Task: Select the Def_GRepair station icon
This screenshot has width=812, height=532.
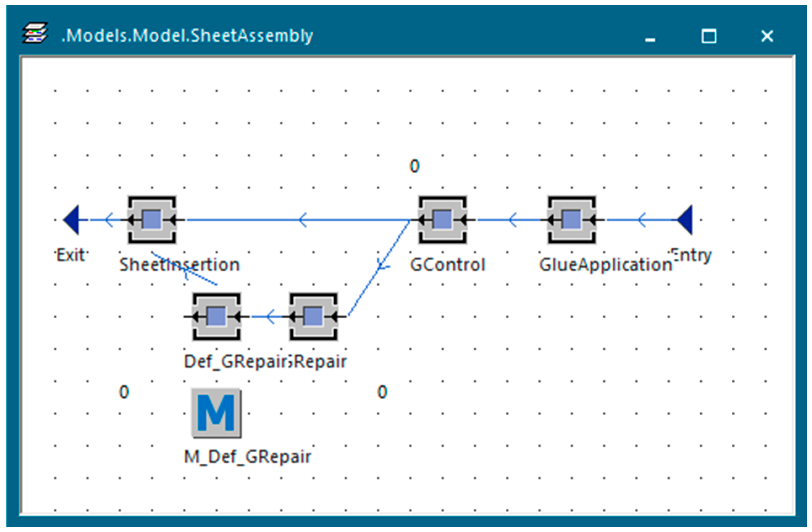Action: 216,317
